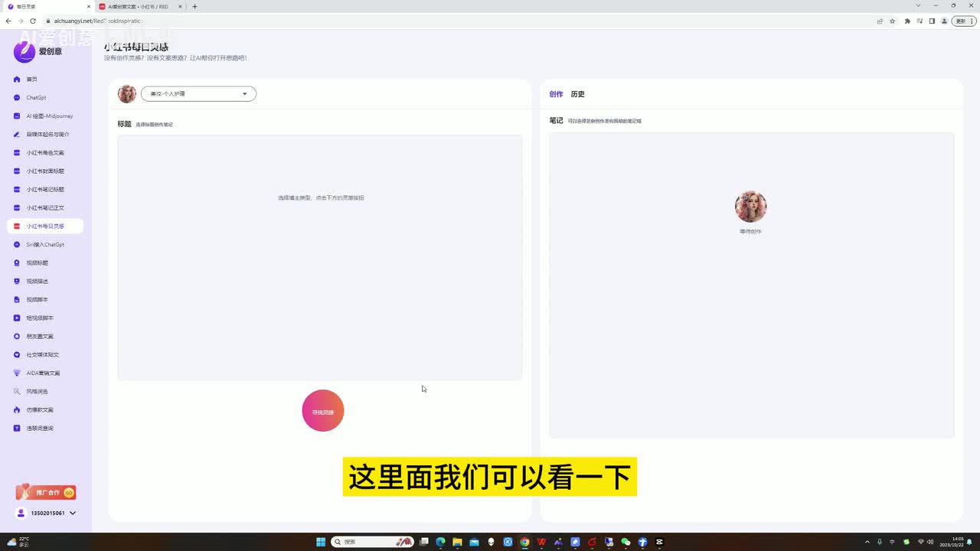Image resolution: width=980 pixels, height=551 pixels.
Task: Expand the 美妆-个人护理 category dropdown
Action: coord(198,94)
